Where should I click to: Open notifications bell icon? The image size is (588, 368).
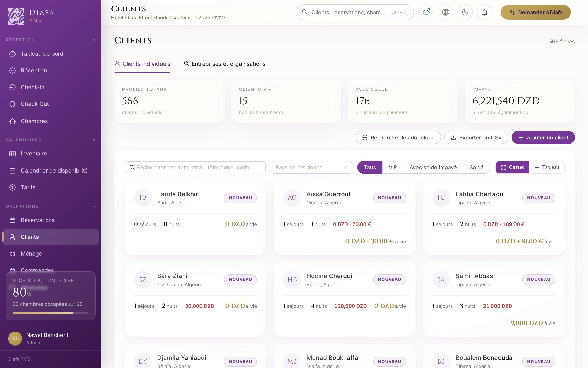point(485,12)
